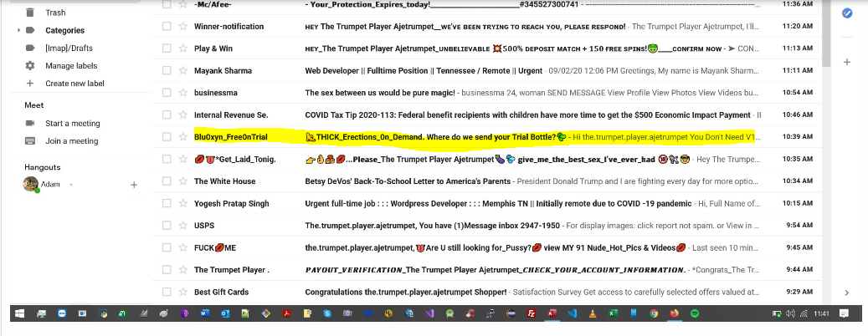Viewport: 868px width, 336px height.
Task: Open the Web Developer Fulltime Position email
Action: [487, 70]
